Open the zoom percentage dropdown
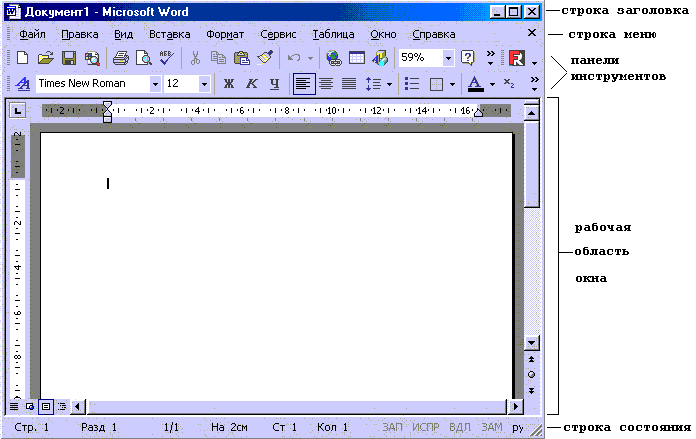696x439 pixels. coord(448,58)
